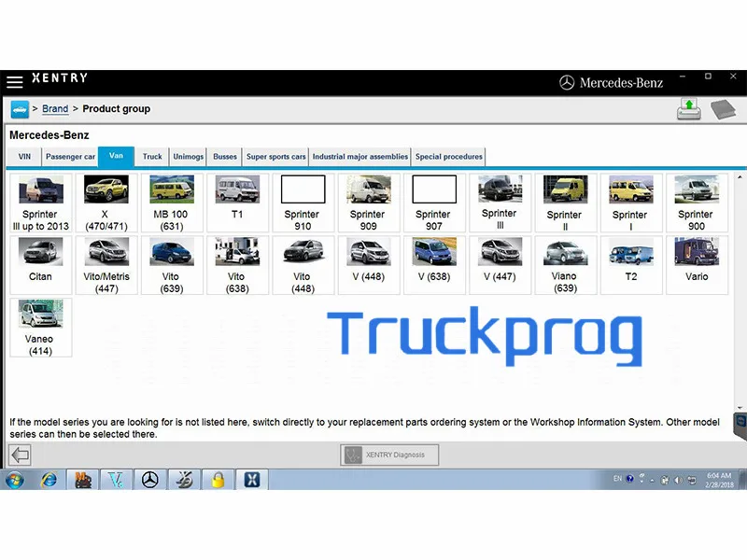Open the Special procedures tab
The height and width of the screenshot is (560, 747).
pyautogui.click(x=449, y=157)
